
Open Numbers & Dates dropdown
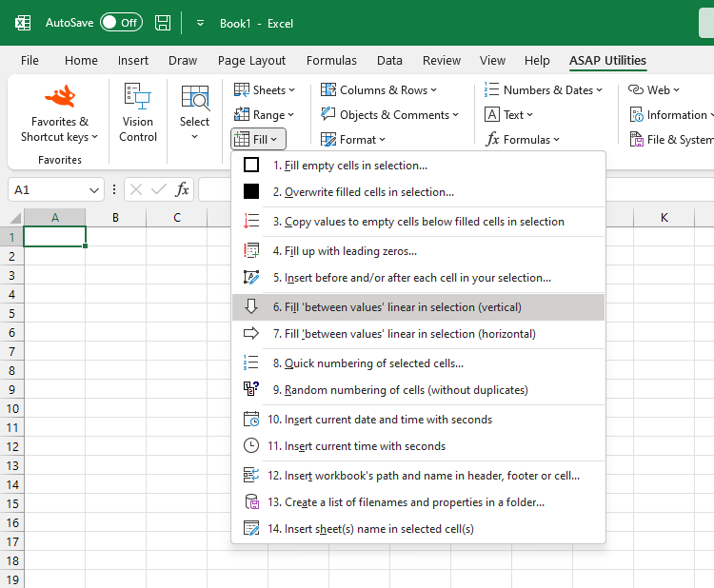[x=544, y=90]
